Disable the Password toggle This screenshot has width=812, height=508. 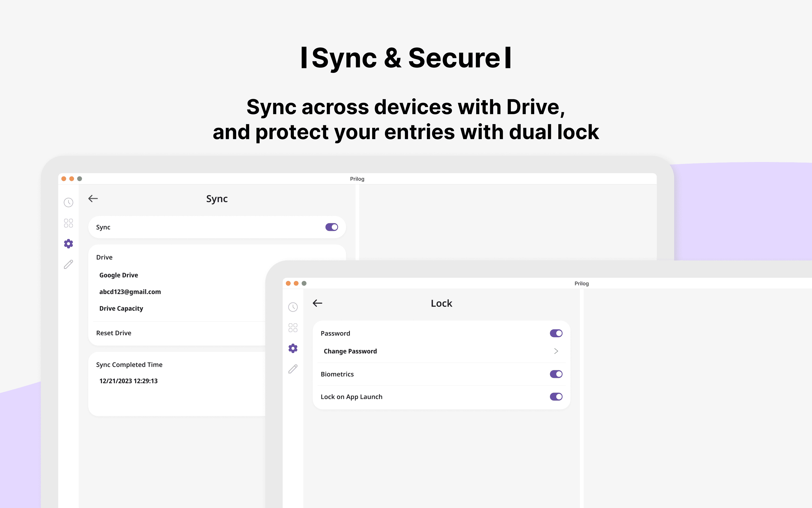(556, 333)
